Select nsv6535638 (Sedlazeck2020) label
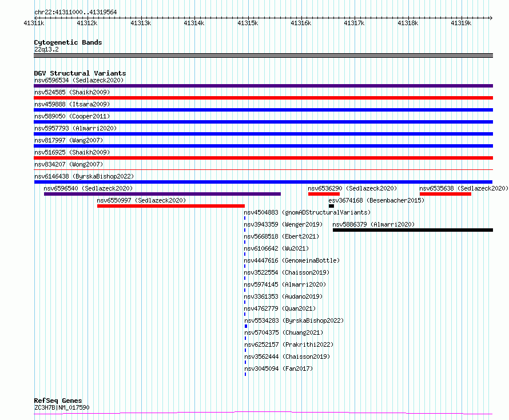The image size is (509, 420). click(464, 188)
